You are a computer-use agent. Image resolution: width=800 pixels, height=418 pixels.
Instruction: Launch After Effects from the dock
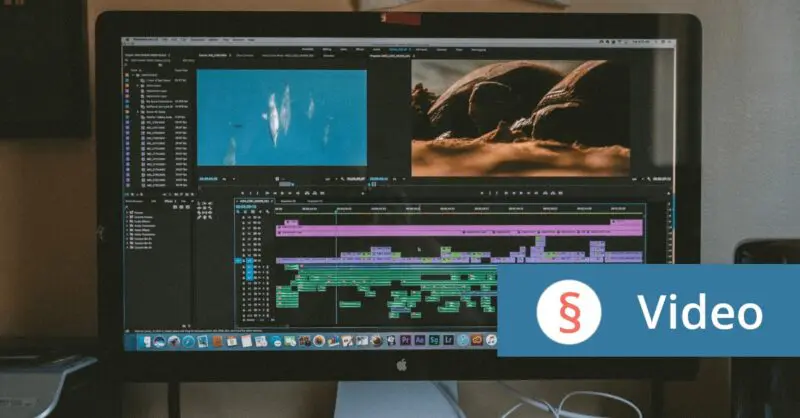(420, 340)
